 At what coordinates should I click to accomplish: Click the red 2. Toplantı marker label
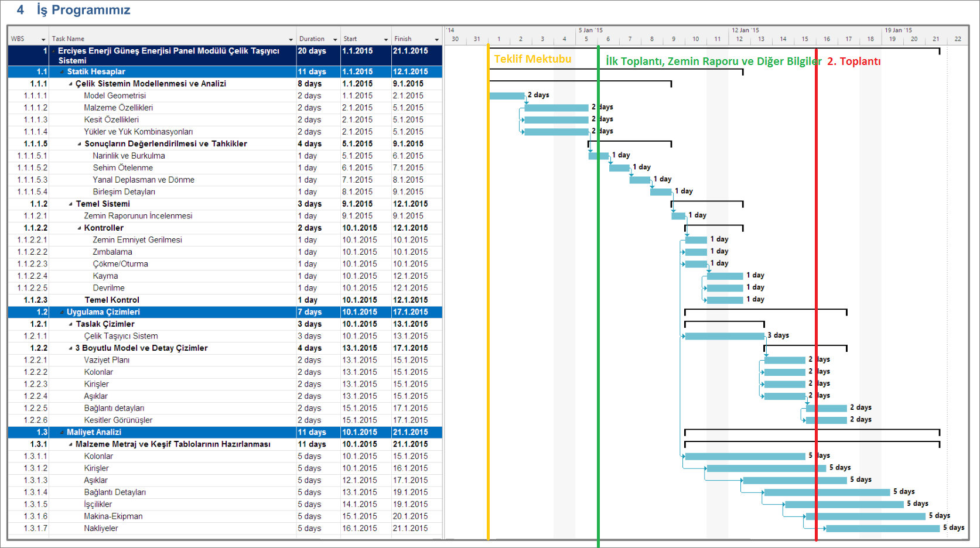pos(853,61)
